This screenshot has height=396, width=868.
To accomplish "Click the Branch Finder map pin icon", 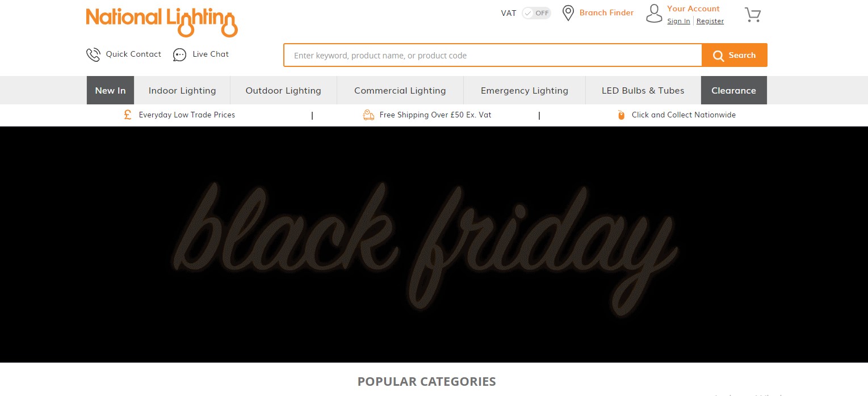I will 568,13.
